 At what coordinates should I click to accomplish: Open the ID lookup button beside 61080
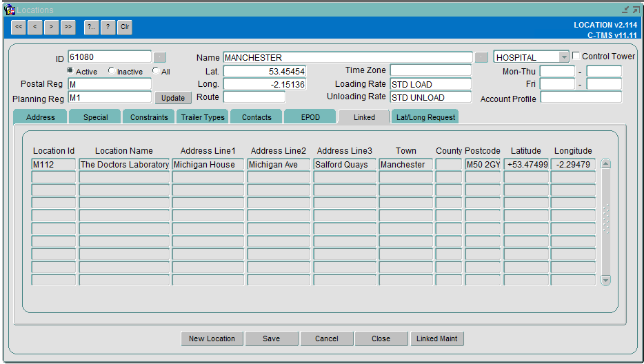coord(160,57)
